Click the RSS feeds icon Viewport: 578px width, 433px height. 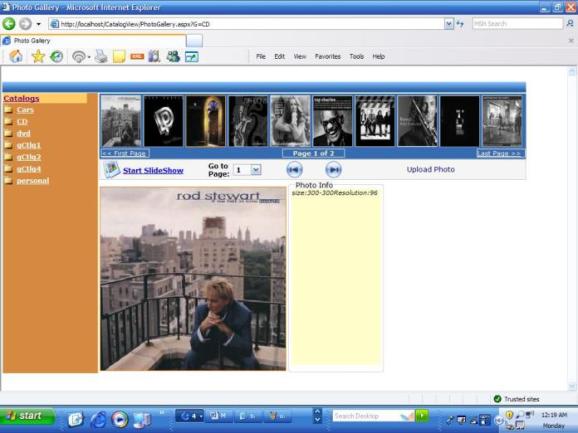pos(79,56)
